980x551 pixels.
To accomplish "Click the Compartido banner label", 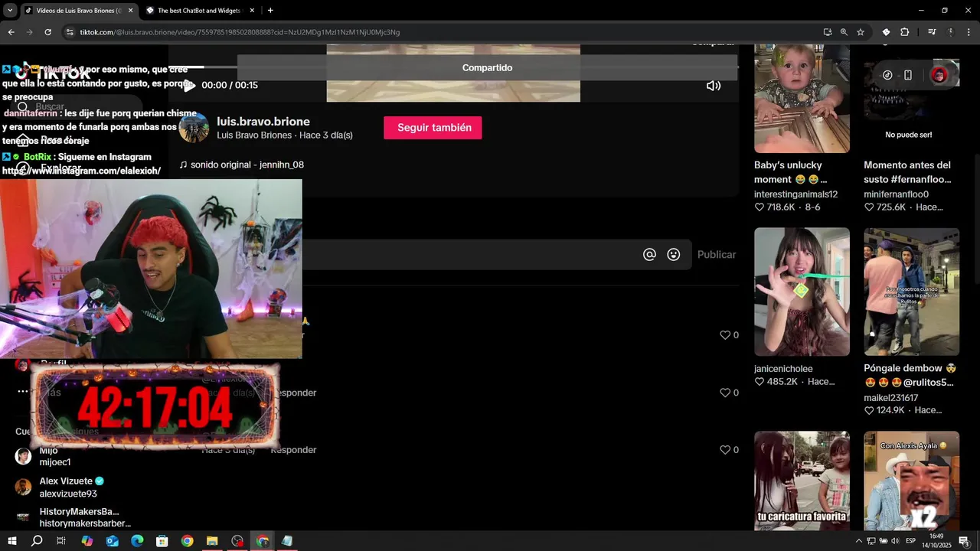I will tap(487, 67).
